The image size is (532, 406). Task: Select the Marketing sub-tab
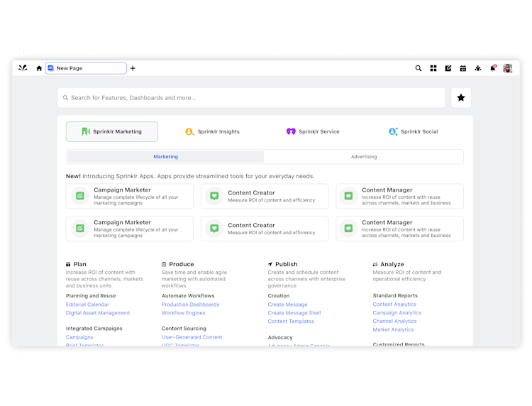click(165, 156)
